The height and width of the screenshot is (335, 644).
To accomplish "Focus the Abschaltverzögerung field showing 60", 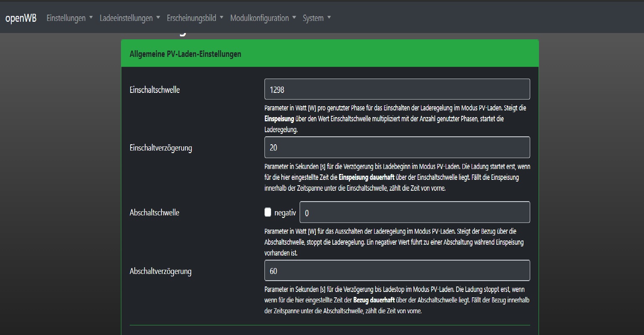I will coord(397,271).
